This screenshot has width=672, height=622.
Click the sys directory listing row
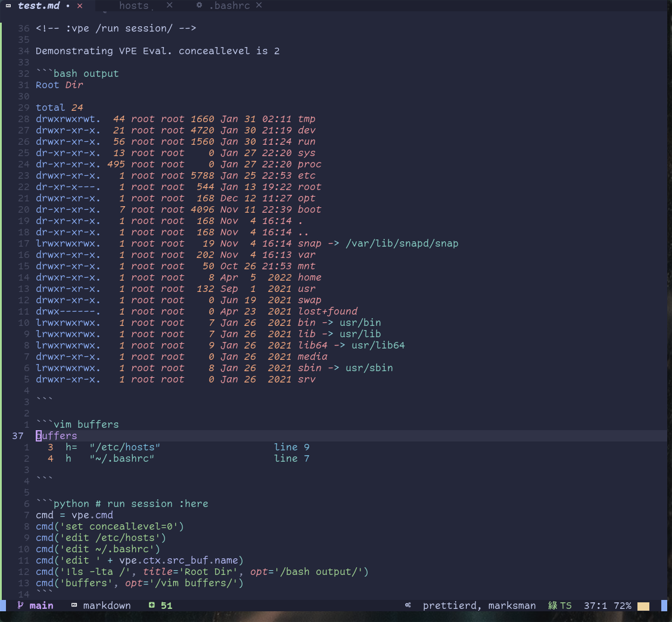click(175, 153)
